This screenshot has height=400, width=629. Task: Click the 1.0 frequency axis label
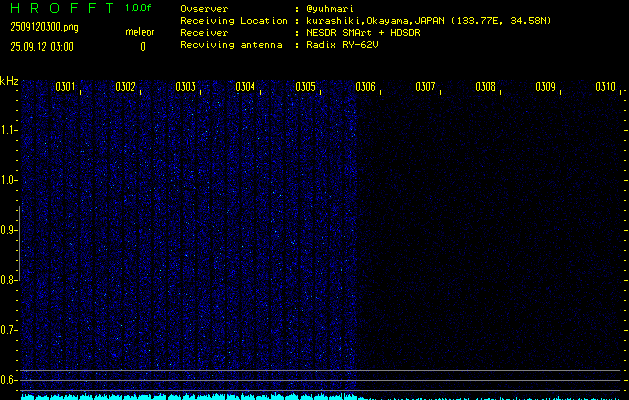click(x=10, y=180)
